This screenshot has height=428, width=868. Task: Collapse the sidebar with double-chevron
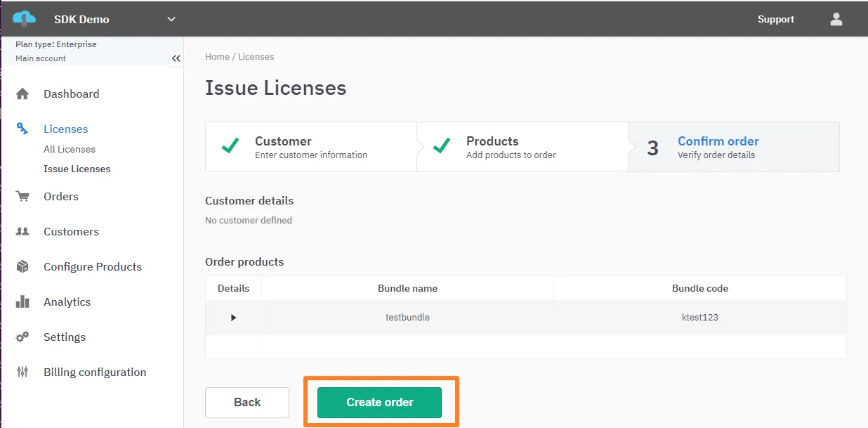(x=176, y=59)
